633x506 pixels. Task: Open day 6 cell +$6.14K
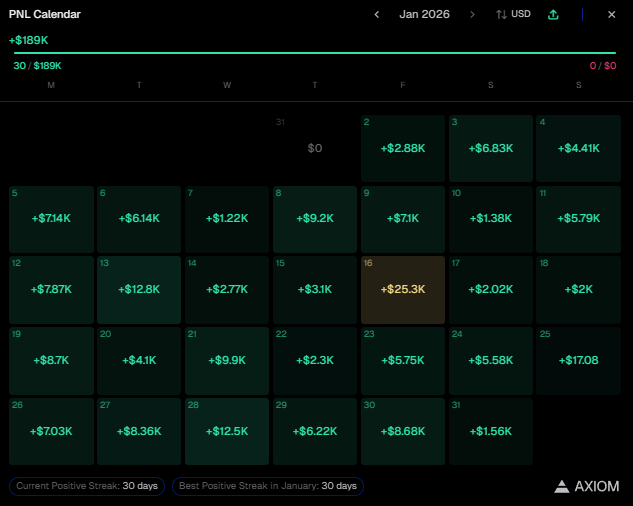coord(139,219)
